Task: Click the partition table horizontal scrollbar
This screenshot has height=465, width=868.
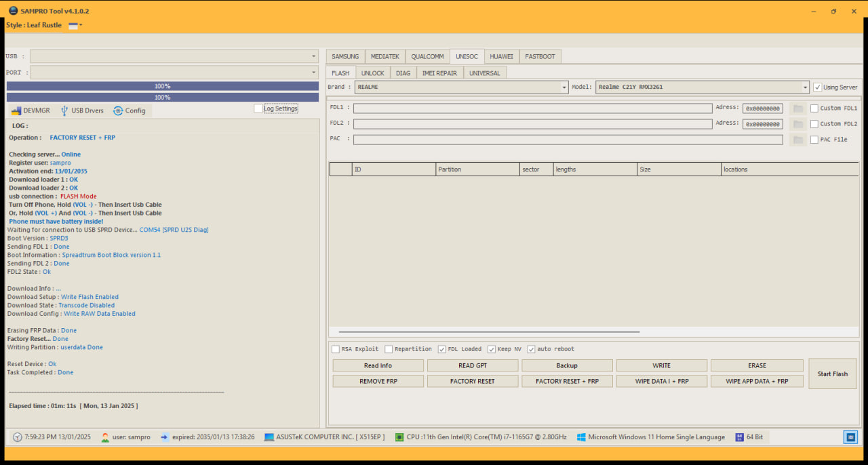Action: 489,332
